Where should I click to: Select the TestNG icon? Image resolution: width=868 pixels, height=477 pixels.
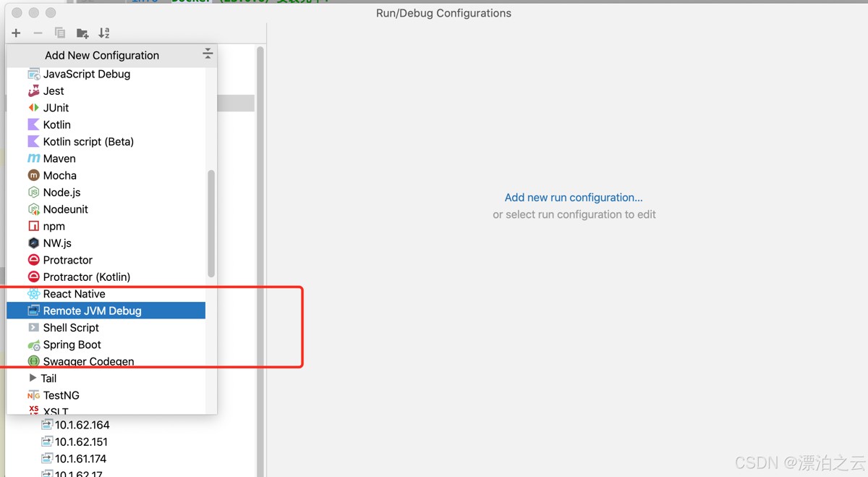coord(33,395)
